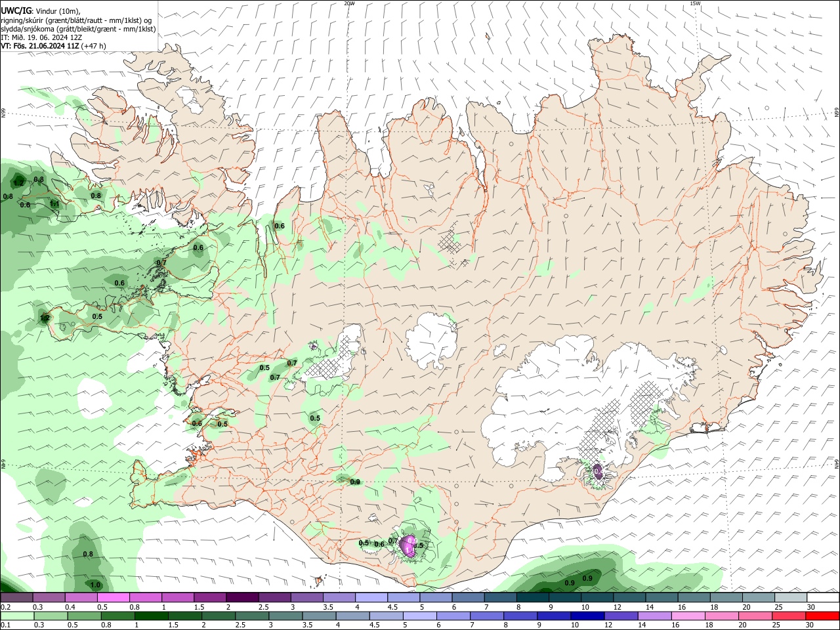Click the UWC/IG Vindur (10m) title text

click(x=40, y=10)
